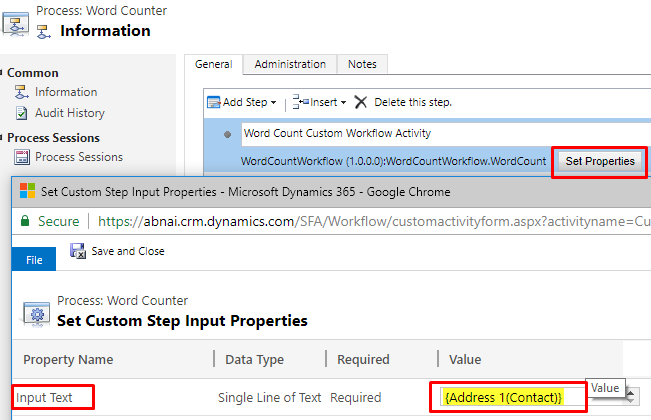This screenshot has height=420, width=651.
Task: Open Audit History via its icon
Action: click(22, 113)
